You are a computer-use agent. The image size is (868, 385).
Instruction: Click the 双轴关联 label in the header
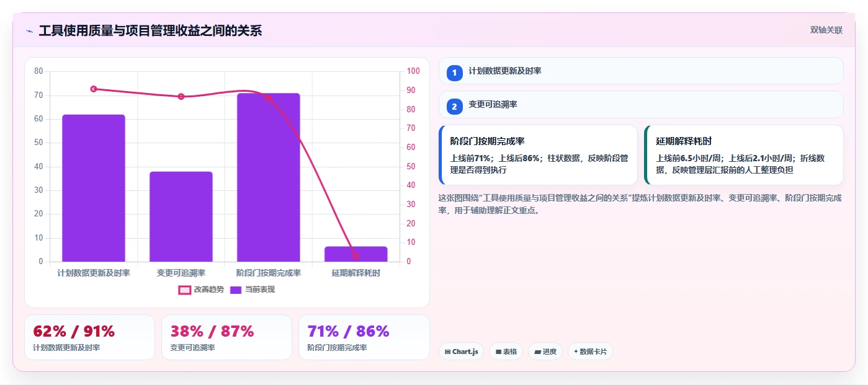[x=826, y=30]
